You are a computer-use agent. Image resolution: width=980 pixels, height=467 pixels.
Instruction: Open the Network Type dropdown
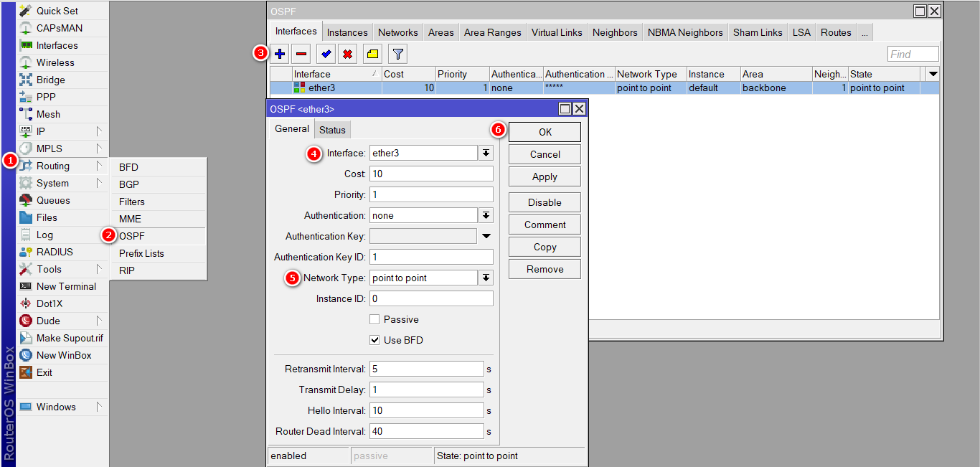point(486,277)
